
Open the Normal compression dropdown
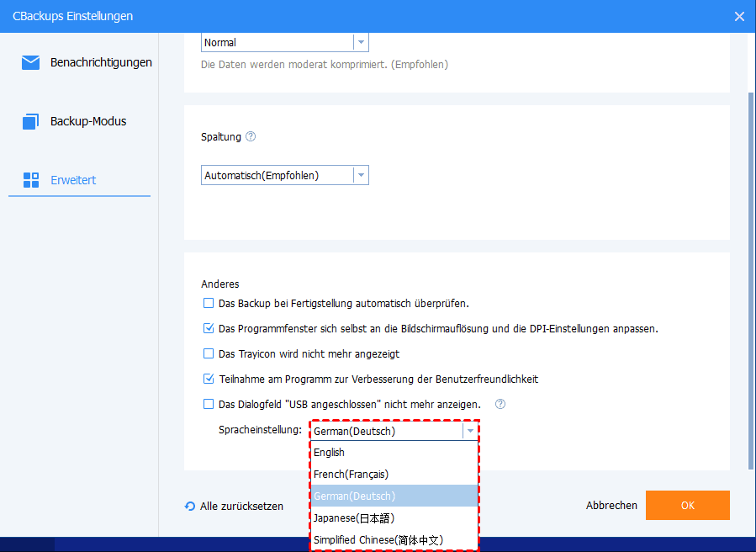pos(360,42)
